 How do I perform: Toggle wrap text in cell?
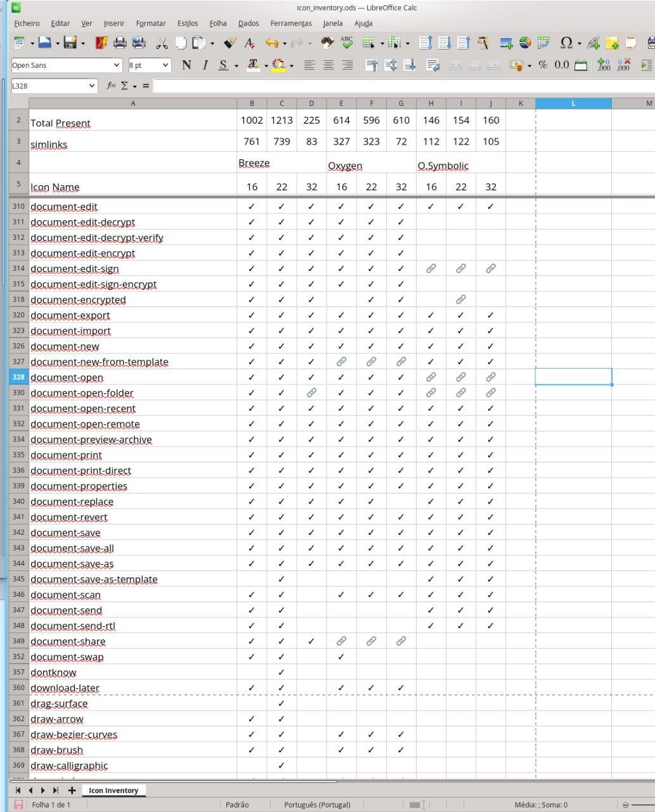pos(433,65)
